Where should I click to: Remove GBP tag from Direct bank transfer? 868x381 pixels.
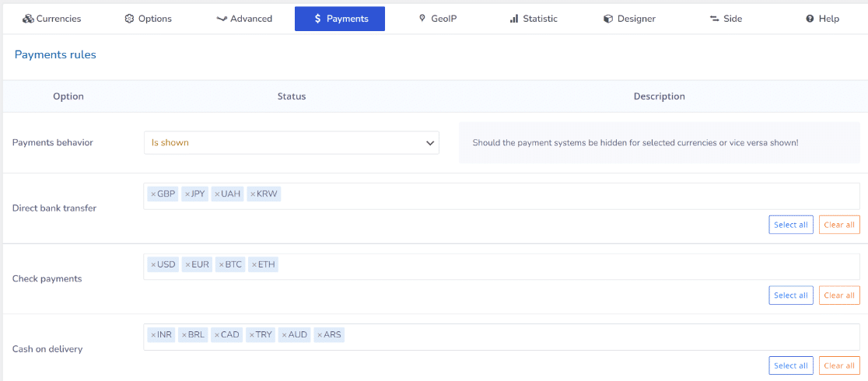153,194
